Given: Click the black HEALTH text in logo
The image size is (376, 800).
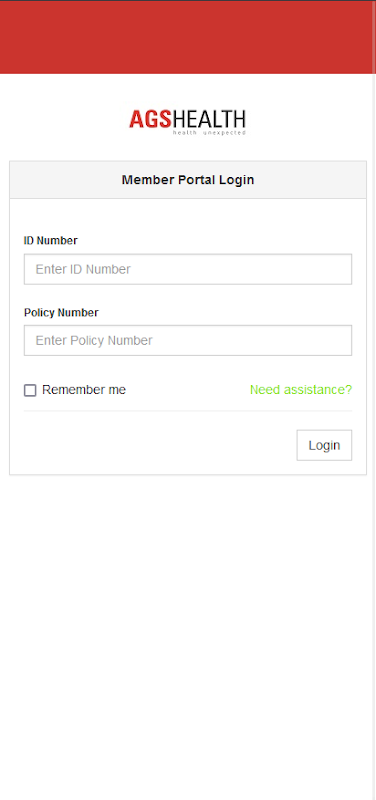Looking at the screenshot, I should 210,119.
